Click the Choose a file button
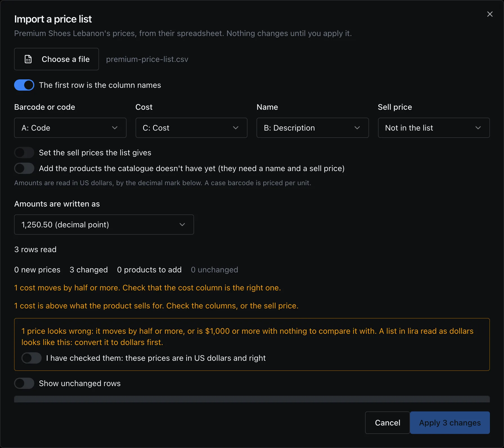 click(57, 59)
